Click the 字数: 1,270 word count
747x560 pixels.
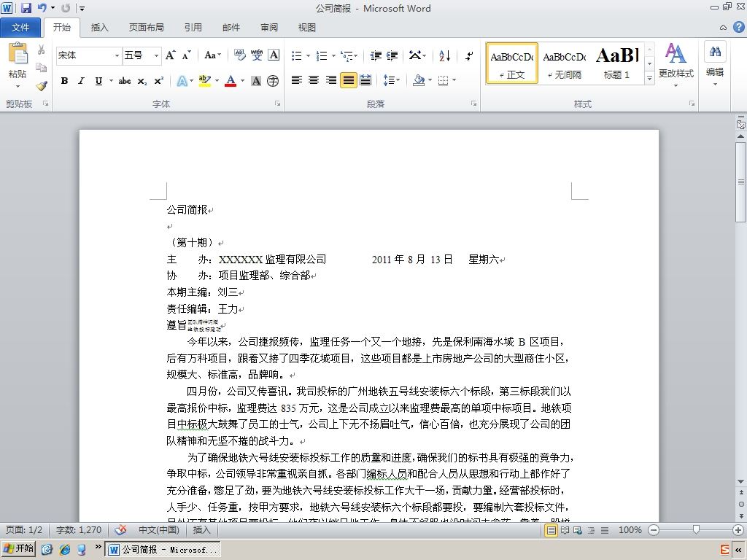[79, 530]
